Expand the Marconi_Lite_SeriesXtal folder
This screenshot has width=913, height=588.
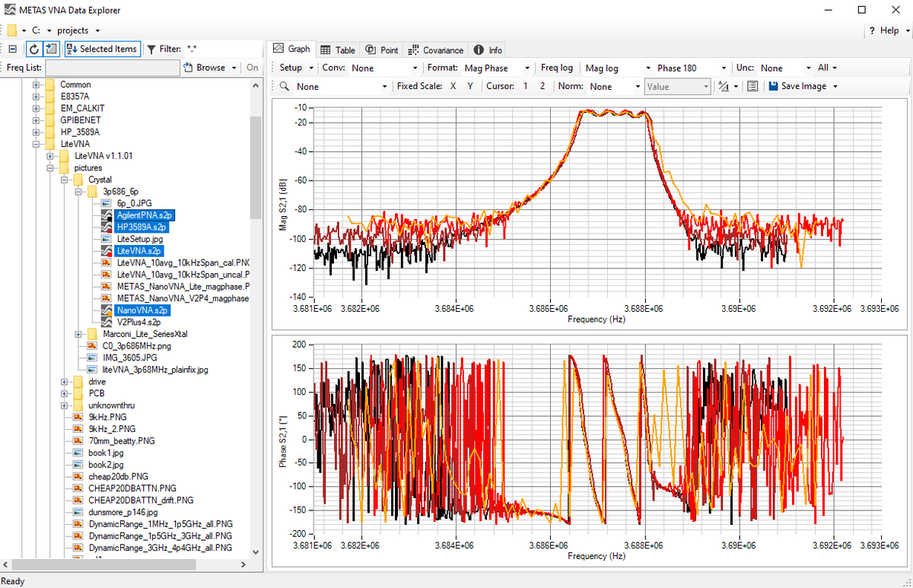click(x=79, y=334)
